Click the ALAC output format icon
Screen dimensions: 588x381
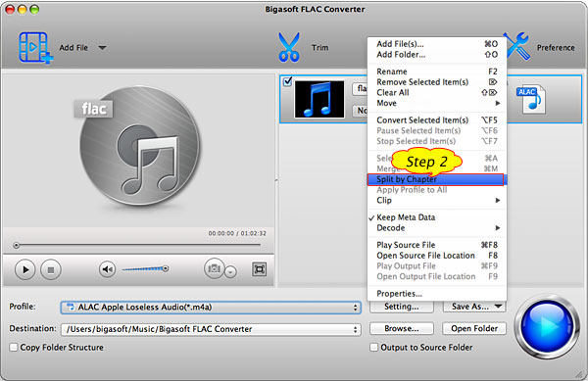click(531, 99)
